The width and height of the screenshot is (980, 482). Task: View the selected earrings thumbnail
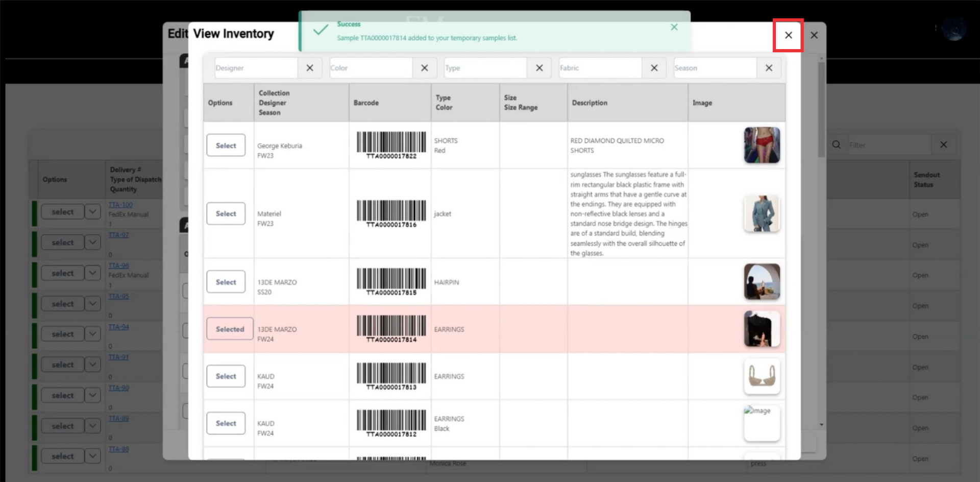click(x=762, y=329)
